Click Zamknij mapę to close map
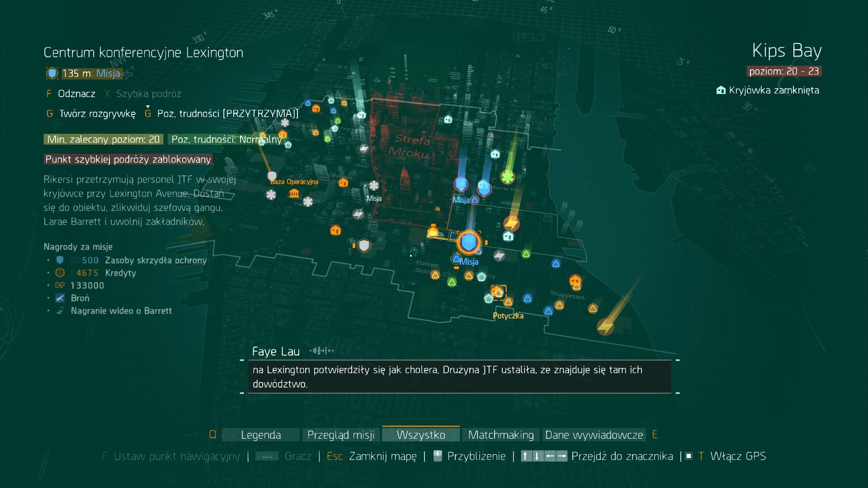 [x=382, y=456]
